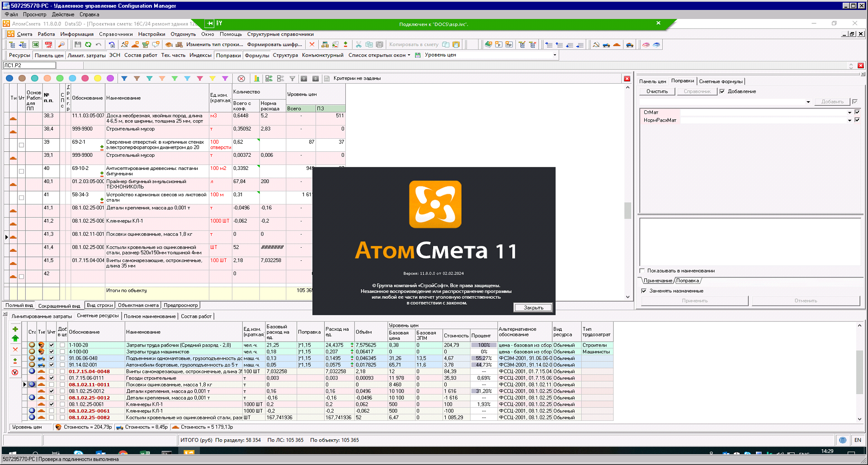Click the red circled V icon in resources panel
Image resolution: width=868 pixels, height=465 pixels.
15,372
